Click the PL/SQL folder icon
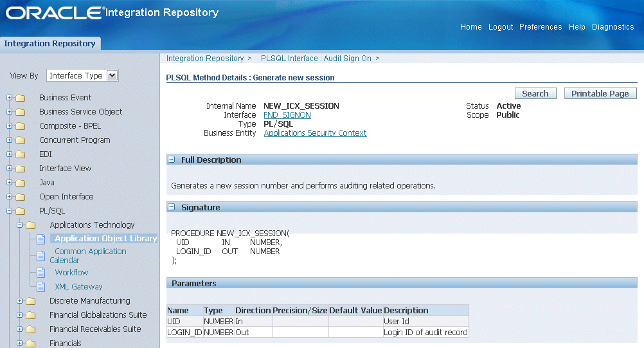This screenshot has width=644, height=348. click(x=20, y=211)
